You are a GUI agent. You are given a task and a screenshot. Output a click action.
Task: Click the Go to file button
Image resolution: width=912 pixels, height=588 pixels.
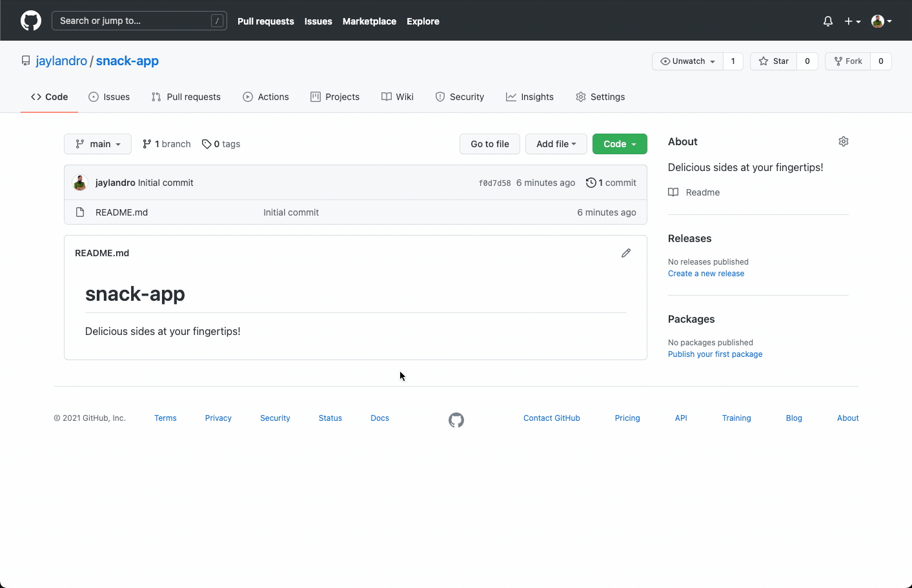click(x=490, y=144)
